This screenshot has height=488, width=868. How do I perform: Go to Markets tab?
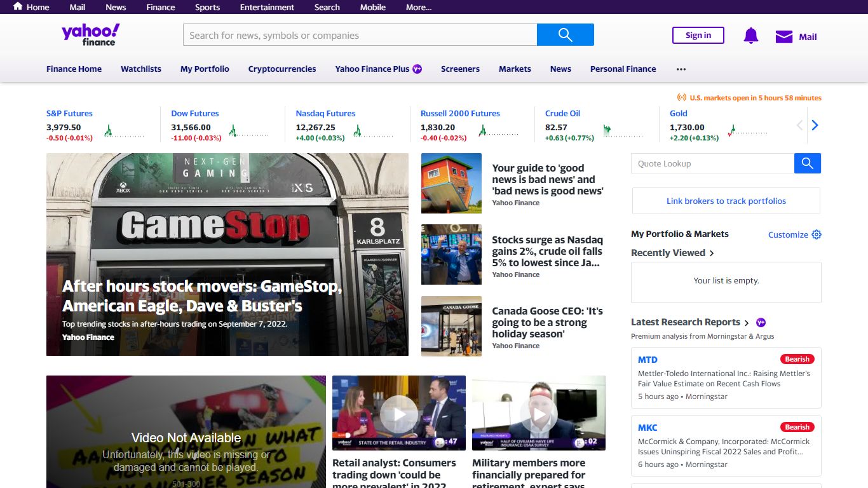tap(515, 69)
